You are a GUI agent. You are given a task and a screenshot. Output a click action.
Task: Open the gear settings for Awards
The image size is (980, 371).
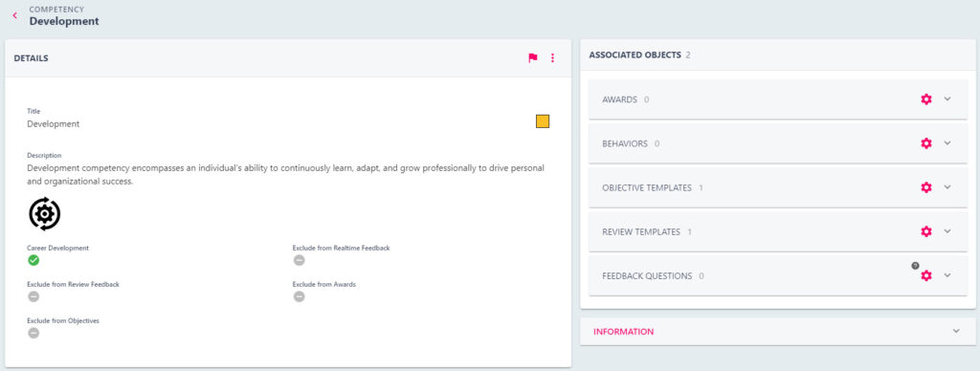coord(926,99)
